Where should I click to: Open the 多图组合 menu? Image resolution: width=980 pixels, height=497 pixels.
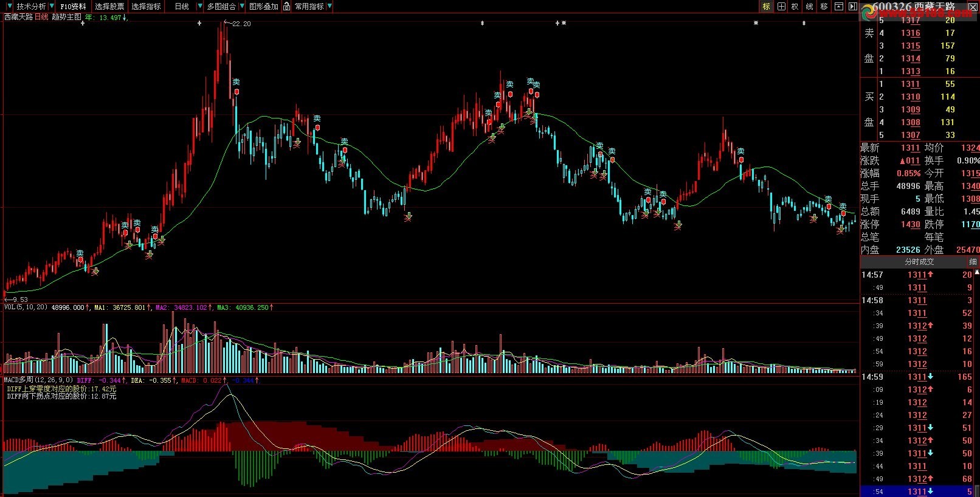[x=221, y=6]
